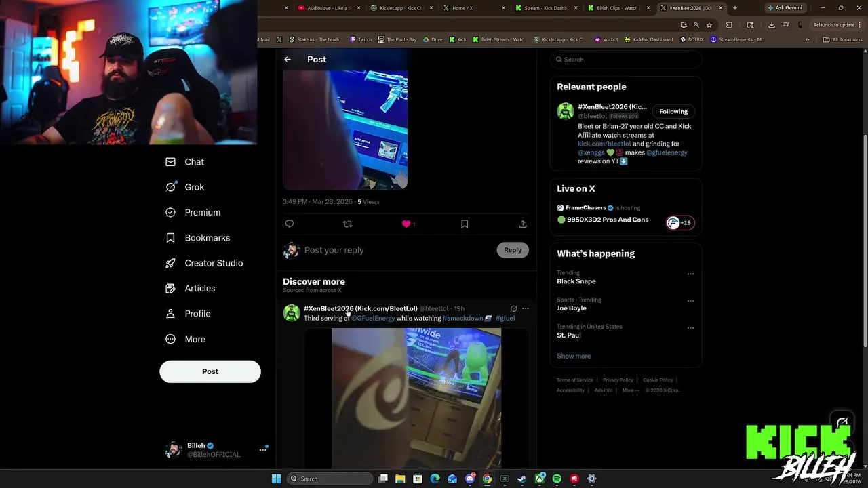868x488 pixels.
Task: Click the Reply button
Action: pyautogui.click(x=513, y=250)
